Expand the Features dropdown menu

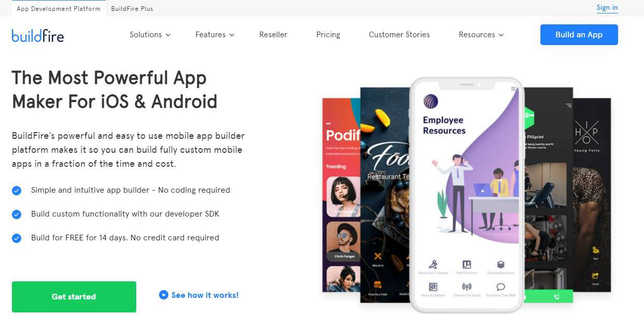pos(215,35)
